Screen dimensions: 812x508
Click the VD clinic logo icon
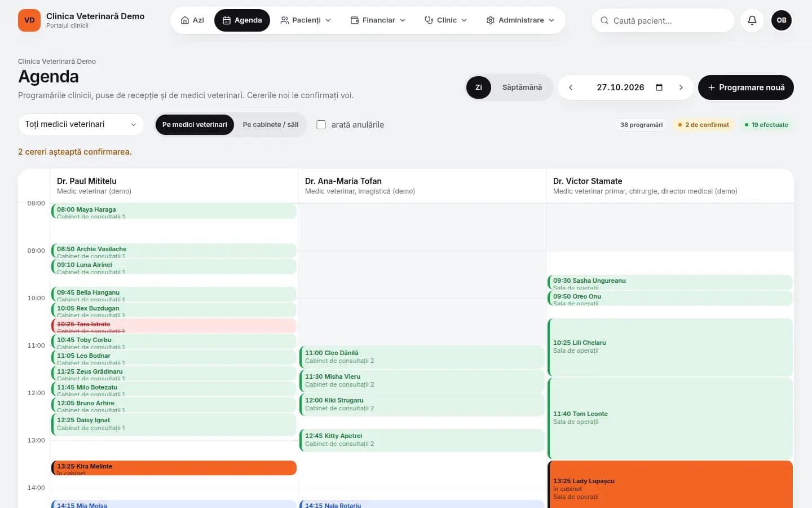pyautogui.click(x=29, y=20)
